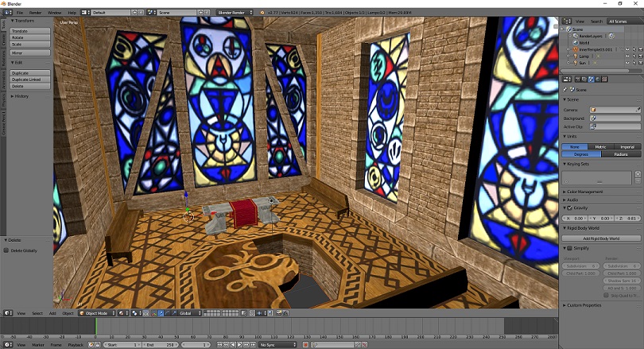Click the timeline editor type icon

click(x=8, y=345)
